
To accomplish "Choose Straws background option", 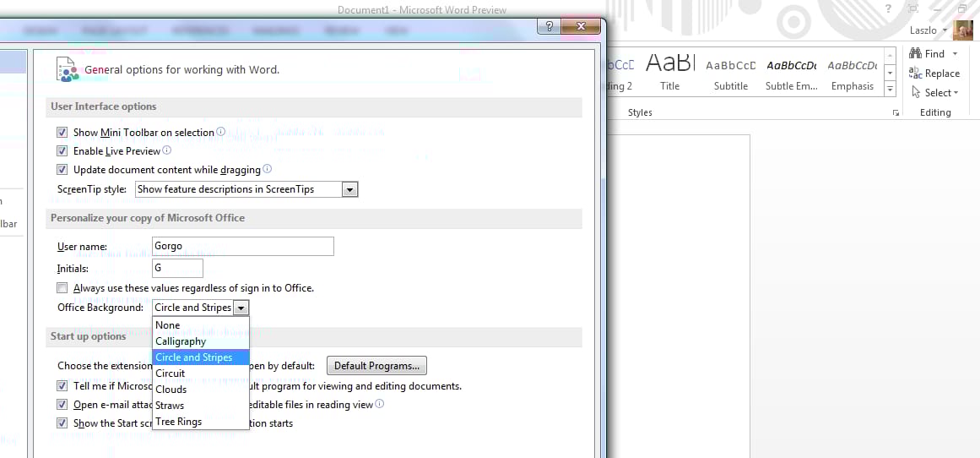I will [201, 406].
